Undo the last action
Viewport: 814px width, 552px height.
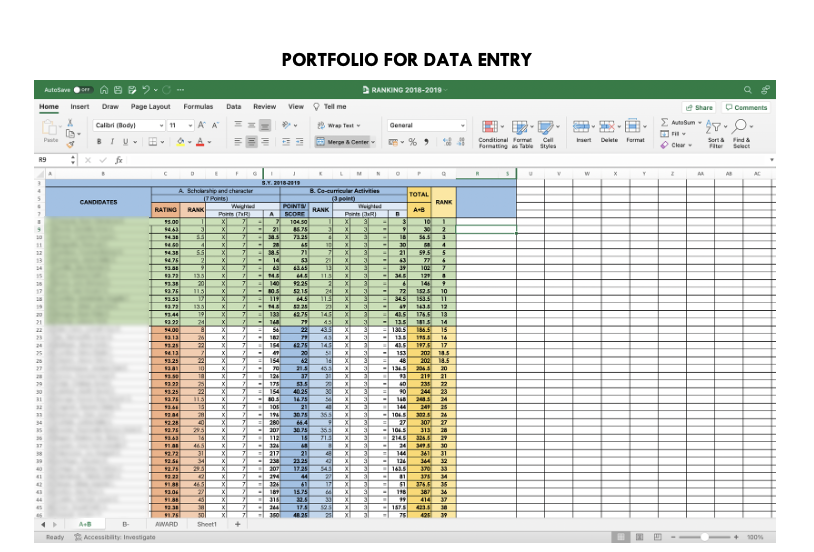pos(146,90)
